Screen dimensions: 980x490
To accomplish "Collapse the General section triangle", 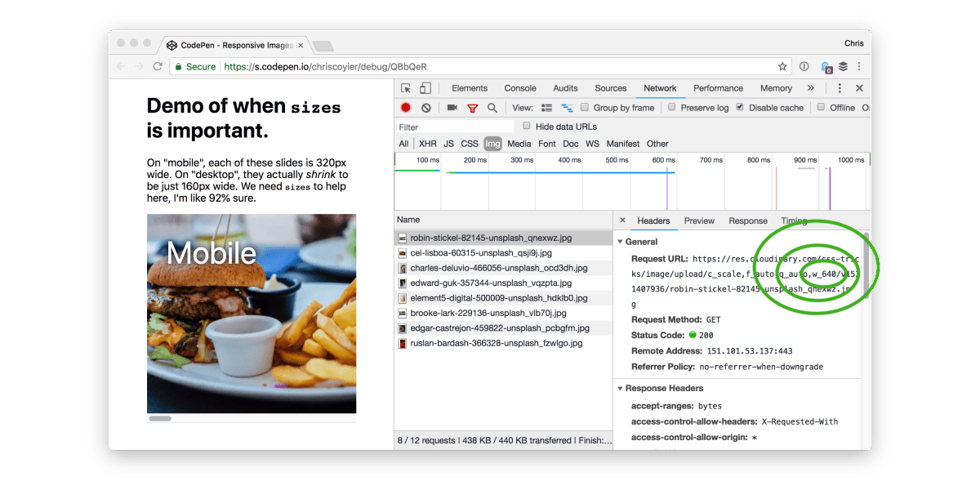I will [x=620, y=242].
